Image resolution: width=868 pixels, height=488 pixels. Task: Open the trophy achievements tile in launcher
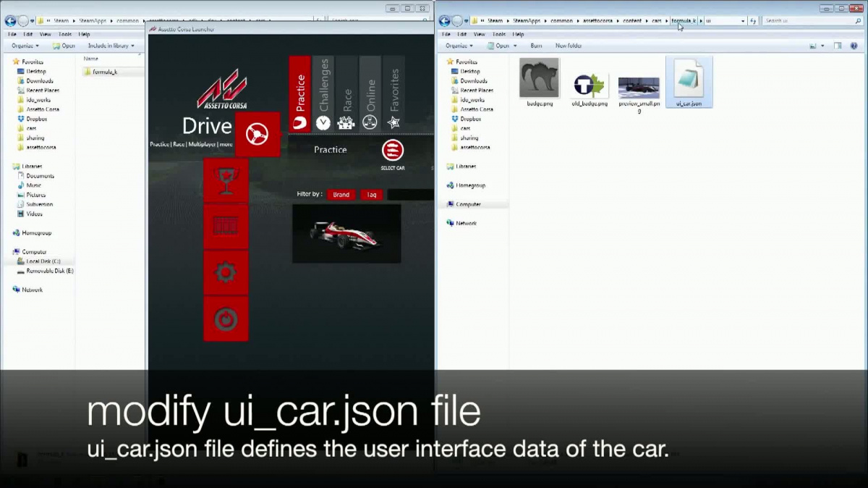click(x=226, y=180)
